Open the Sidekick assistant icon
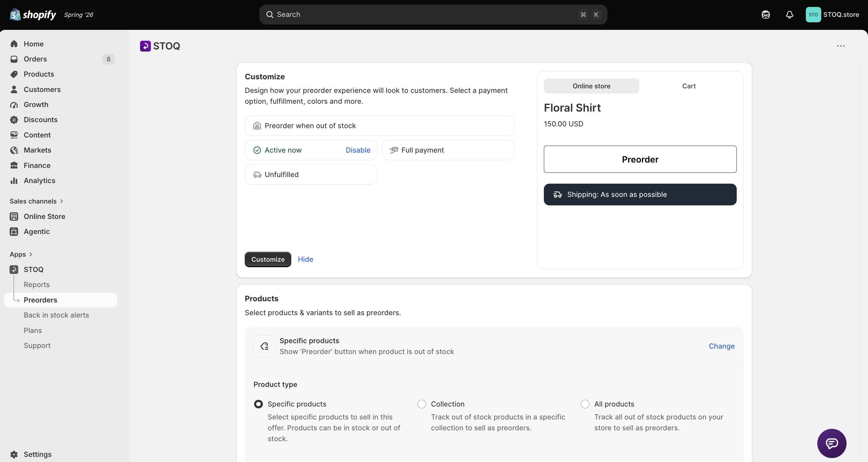Screen dimensions: 868x462 pyautogui.click(x=766, y=14)
